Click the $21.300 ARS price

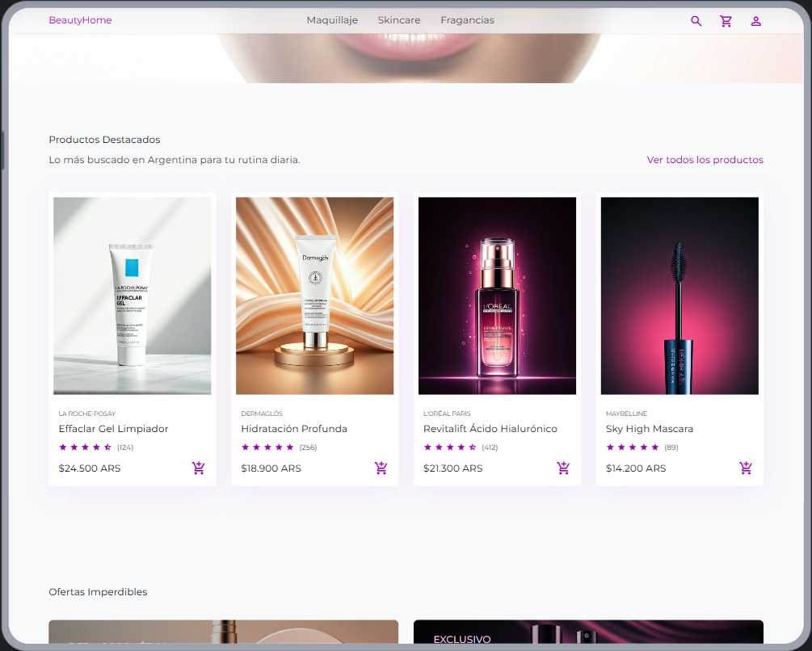click(x=452, y=468)
